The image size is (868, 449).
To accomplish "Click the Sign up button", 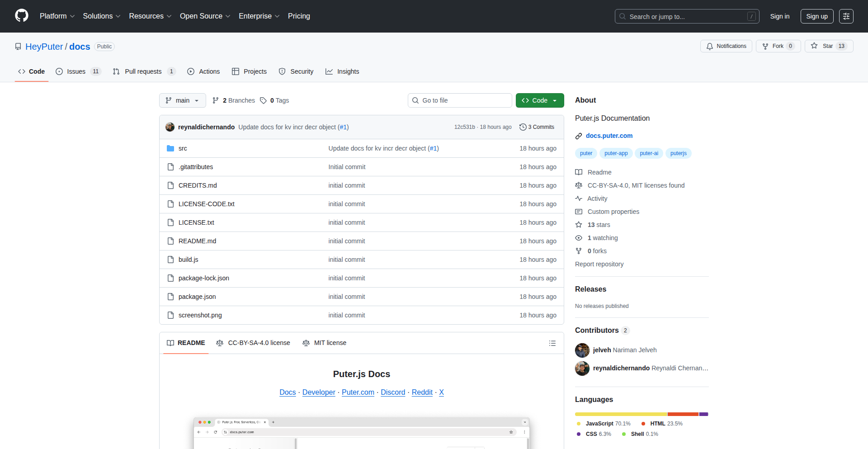I will point(816,16).
